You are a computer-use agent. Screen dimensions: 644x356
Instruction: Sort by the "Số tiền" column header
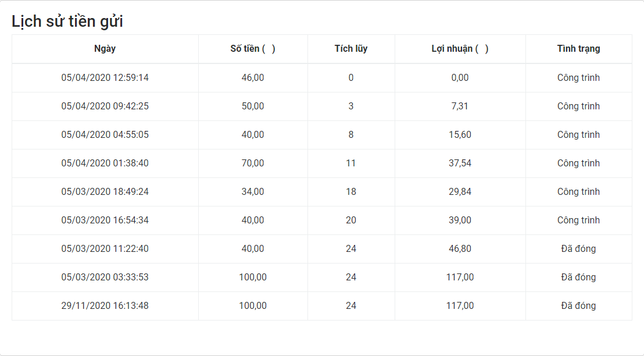[x=253, y=49]
